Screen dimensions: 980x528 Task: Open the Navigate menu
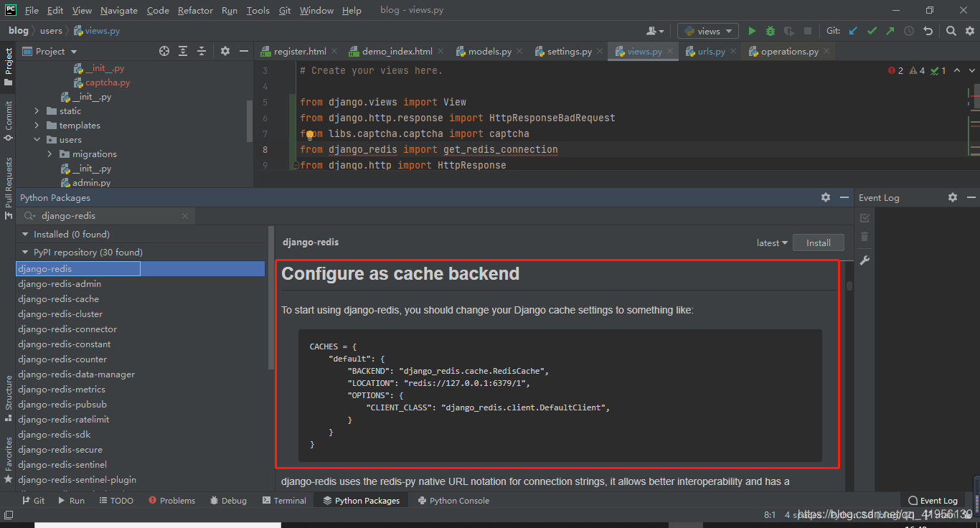(x=119, y=11)
